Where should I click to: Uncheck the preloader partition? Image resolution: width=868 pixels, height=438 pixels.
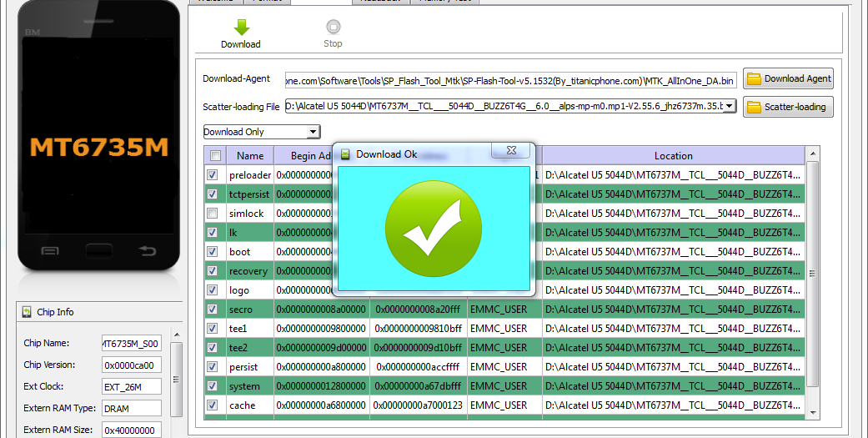pos(212,175)
